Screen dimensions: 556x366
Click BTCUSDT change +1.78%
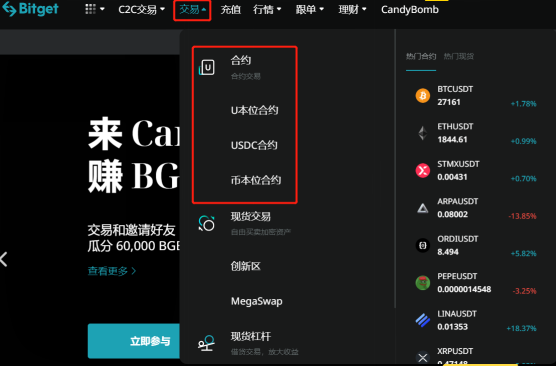(x=523, y=104)
